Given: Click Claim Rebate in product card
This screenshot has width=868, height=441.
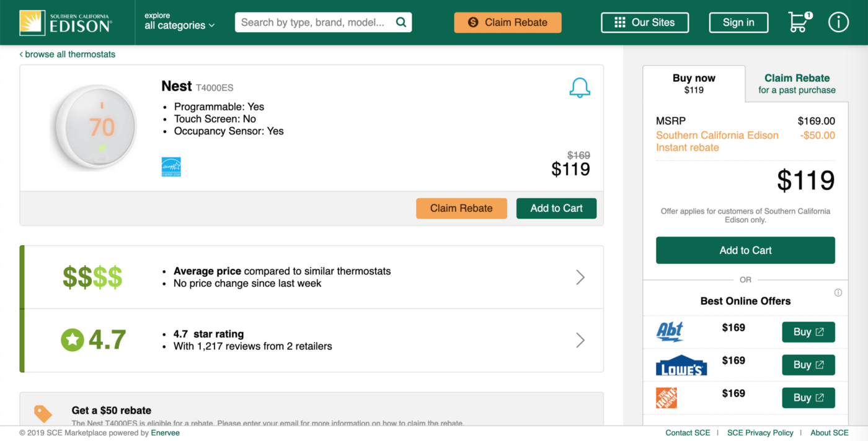Looking at the screenshot, I should point(461,208).
